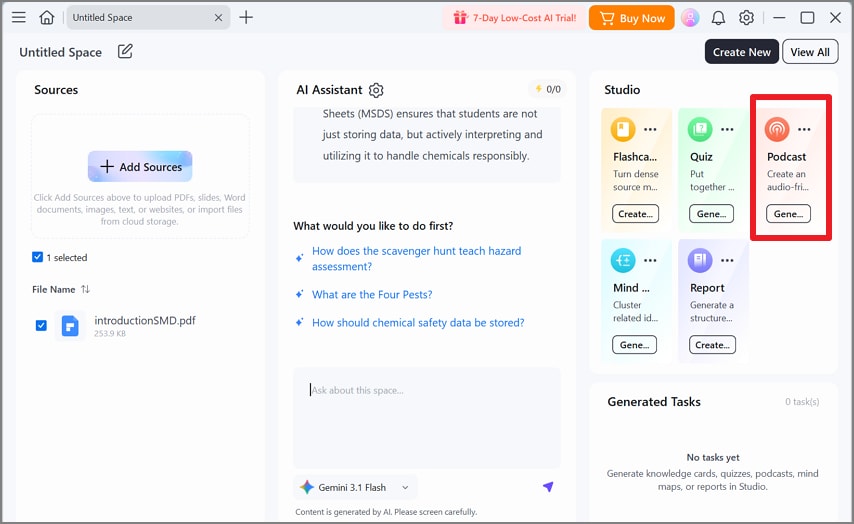Screen dimensions: 854x524
Task: Click Create button on Flashcards card
Action: [636, 214]
